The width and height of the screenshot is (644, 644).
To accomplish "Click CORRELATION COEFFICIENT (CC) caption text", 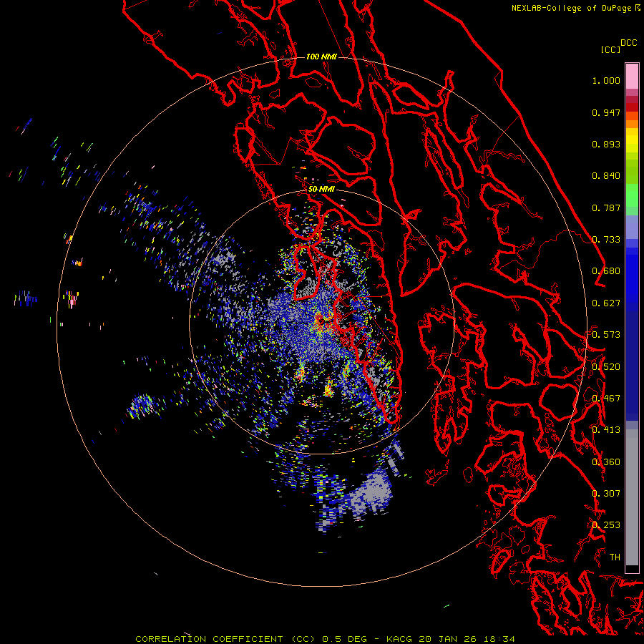I will coord(225,639).
